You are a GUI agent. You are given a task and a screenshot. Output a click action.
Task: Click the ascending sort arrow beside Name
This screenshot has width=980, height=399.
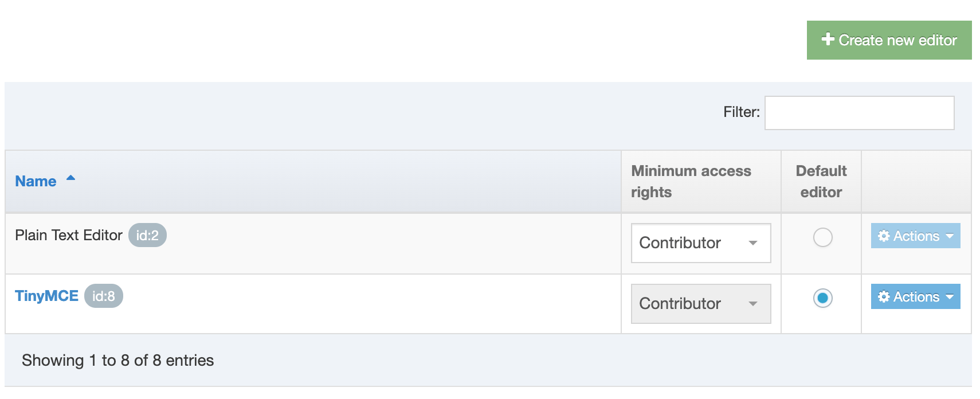[x=70, y=178]
